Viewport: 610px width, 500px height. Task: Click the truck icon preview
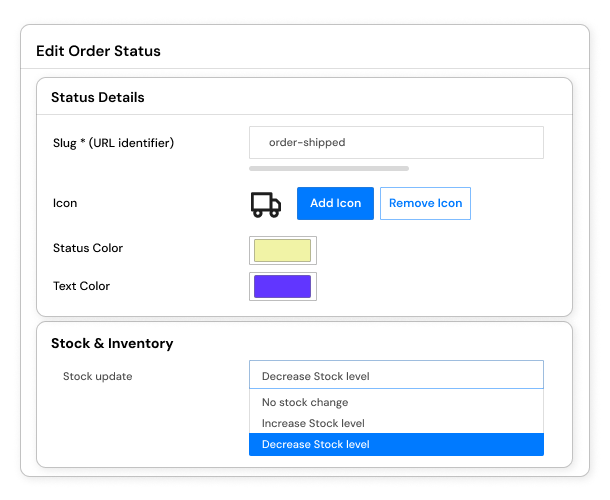tap(266, 205)
